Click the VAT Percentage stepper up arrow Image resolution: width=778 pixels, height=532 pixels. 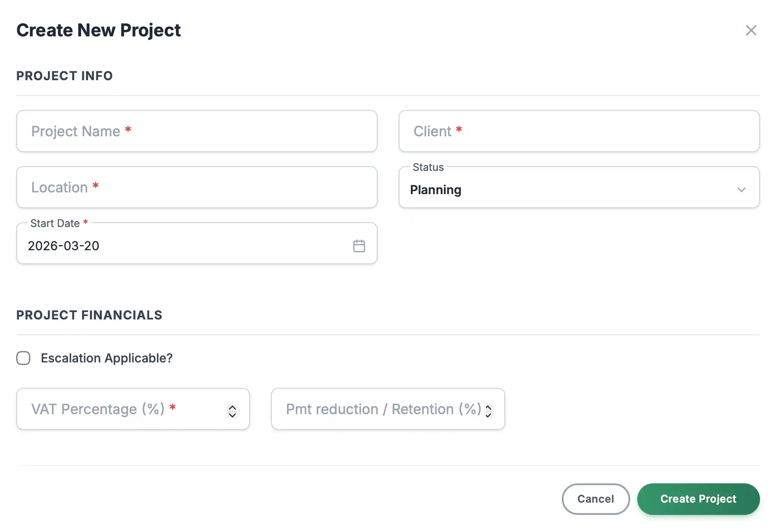pyautogui.click(x=232, y=405)
